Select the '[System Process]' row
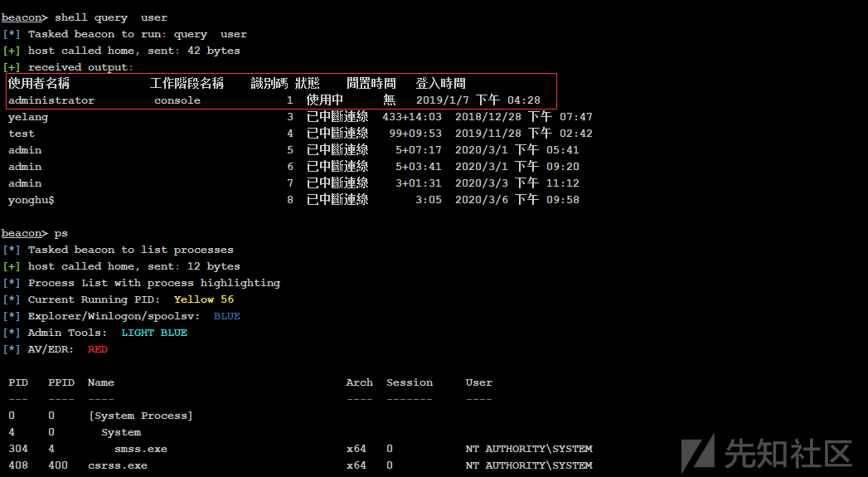The height and width of the screenshot is (477, 868). (141, 416)
